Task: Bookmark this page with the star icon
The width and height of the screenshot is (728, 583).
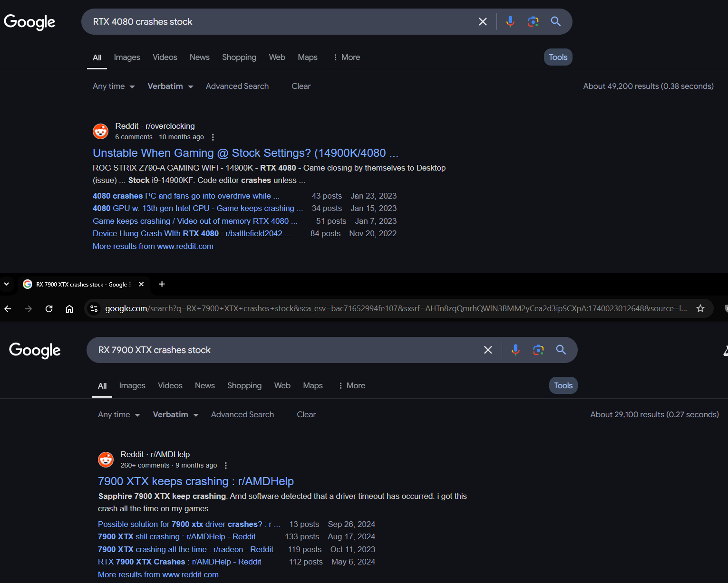Action: [x=700, y=308]
